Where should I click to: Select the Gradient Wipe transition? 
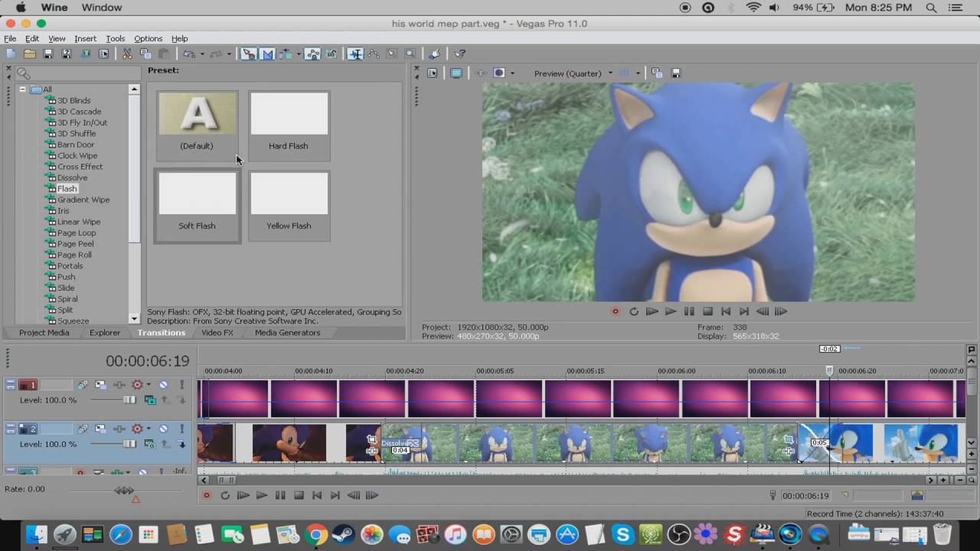[x=83, y=200]
